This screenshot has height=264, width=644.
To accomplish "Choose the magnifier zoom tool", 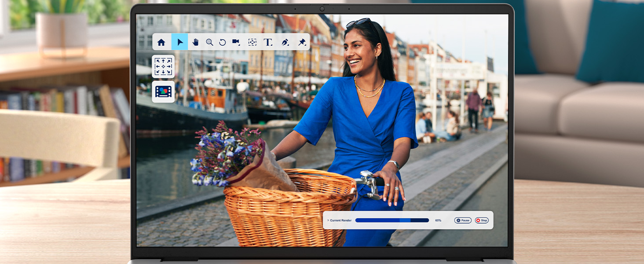I will pyautogui.click(x=210, y=42).
